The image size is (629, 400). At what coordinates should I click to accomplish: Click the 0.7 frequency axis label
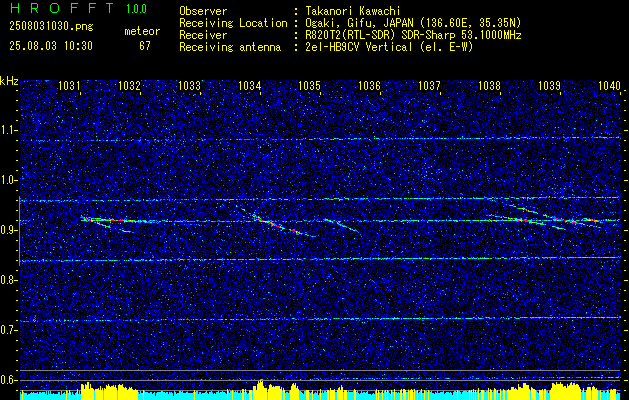pos(9,330)
